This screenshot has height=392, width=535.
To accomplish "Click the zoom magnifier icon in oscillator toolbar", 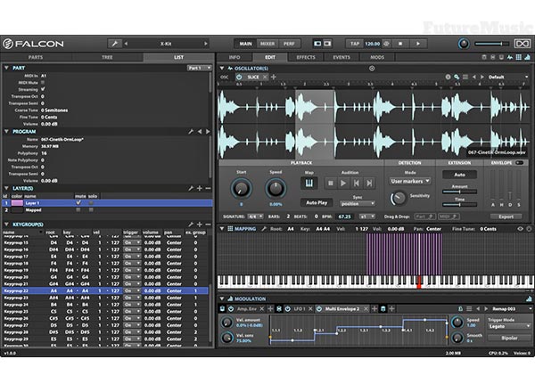I will click(x=457, y=77).
